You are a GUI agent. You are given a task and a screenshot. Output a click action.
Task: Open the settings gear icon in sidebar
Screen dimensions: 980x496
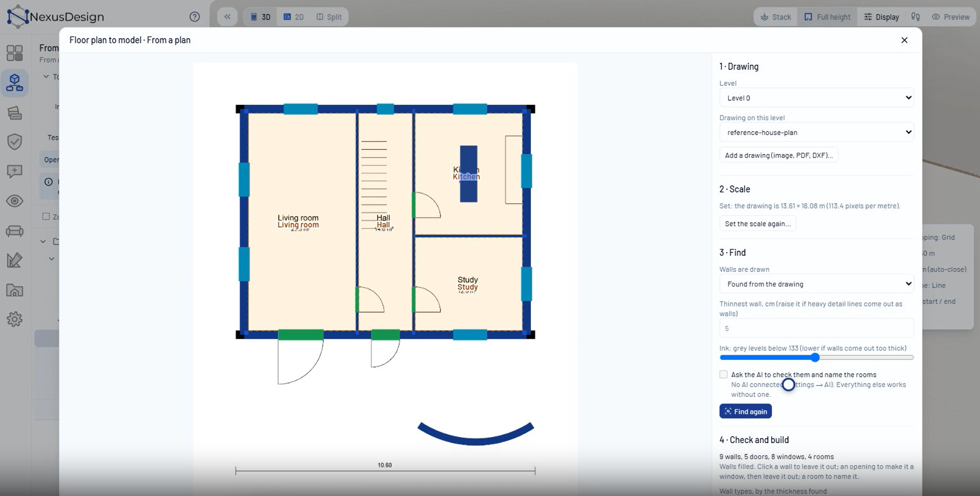click(14, 319)
